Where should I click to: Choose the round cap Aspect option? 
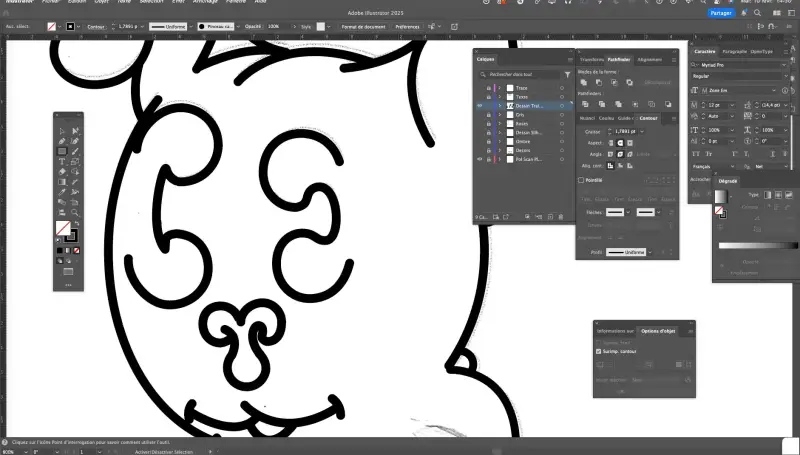pos(620,143)
